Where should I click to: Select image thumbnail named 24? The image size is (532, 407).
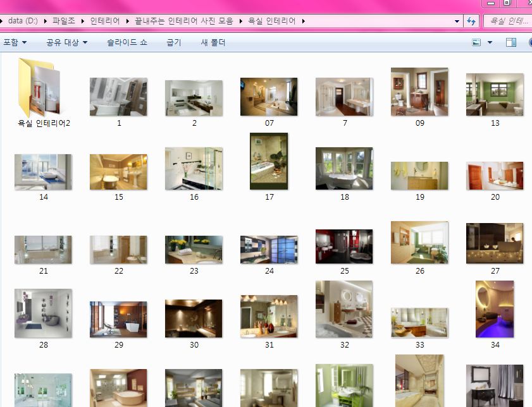pos(269,250)
